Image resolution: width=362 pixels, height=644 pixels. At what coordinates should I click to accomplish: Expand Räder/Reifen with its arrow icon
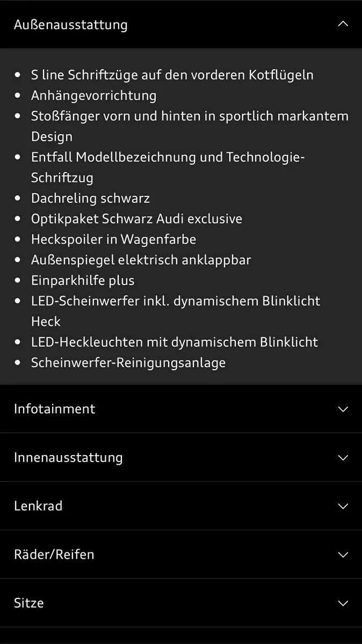click(x=343, y=554)
